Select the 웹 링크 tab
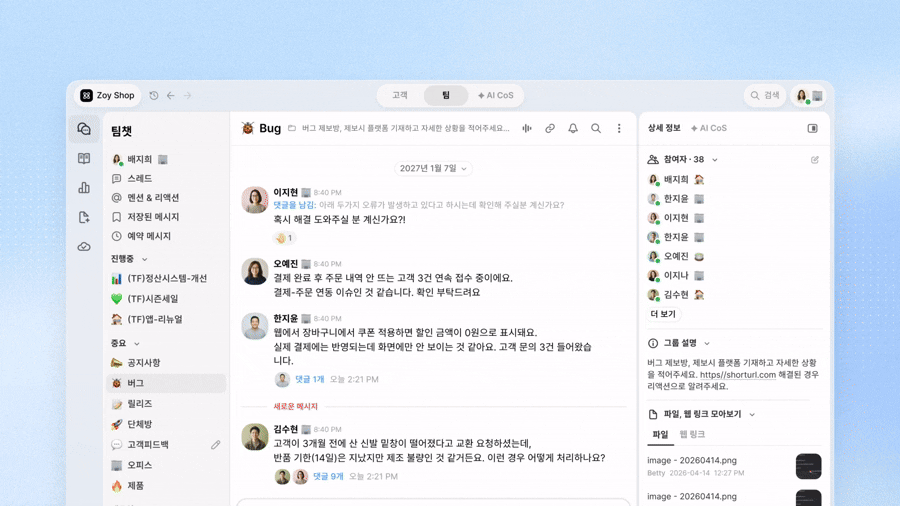This screenshot has width=900, height=506. click(x=692, y=434)
